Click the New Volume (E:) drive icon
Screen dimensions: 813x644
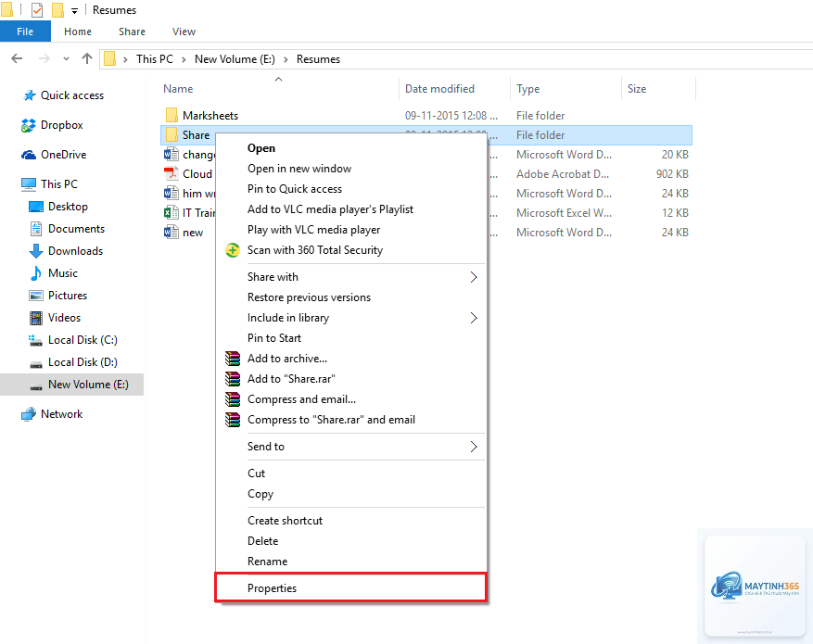pyautogui.click(x=36, y=386)
